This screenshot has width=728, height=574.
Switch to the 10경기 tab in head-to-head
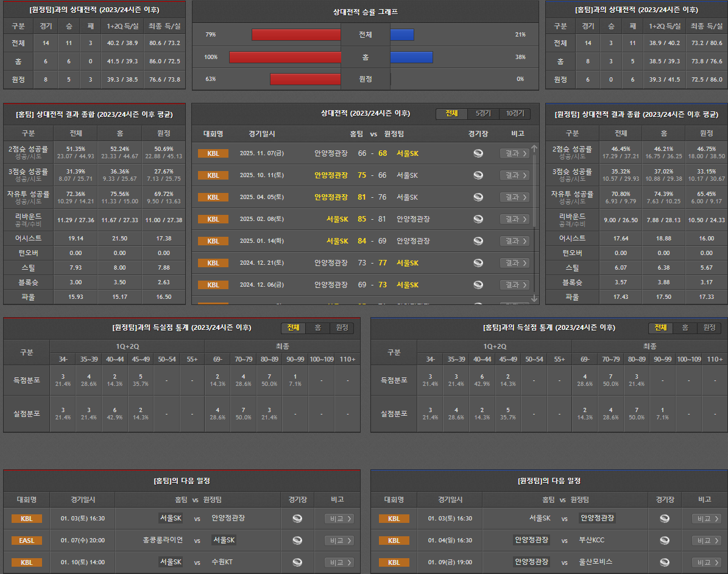[x=515, y=114]
